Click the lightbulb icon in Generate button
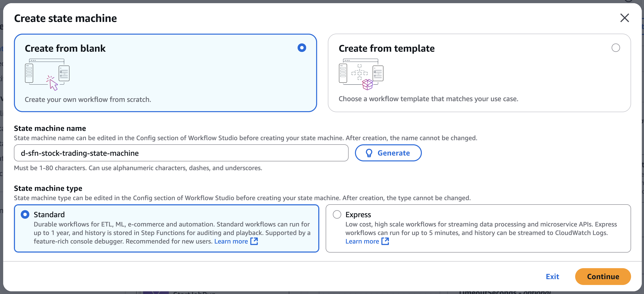This screenshot has height=294, width=644. (369, 153)
